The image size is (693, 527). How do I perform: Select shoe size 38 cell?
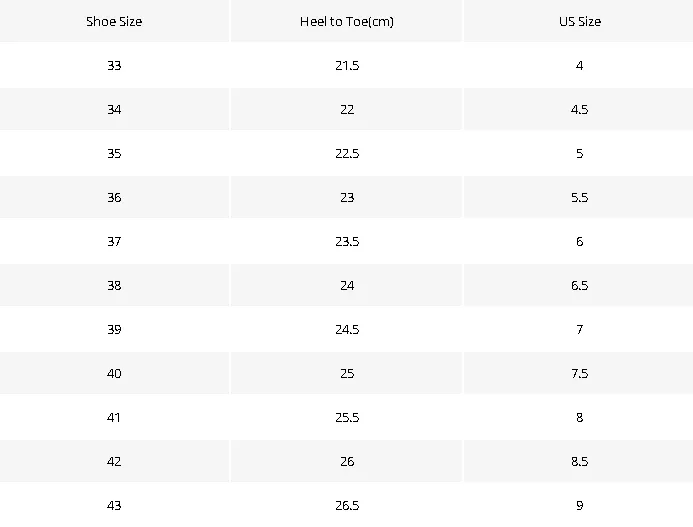[x=114, y=285]
